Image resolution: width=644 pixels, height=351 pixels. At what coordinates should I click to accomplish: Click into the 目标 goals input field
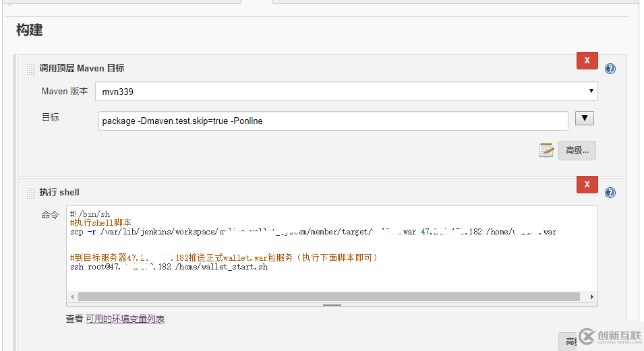click(333, 121)
